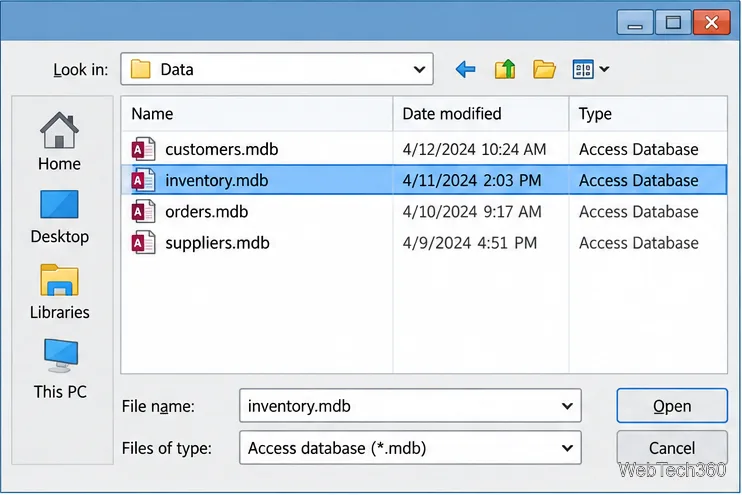Click Access Database type of customers.mdb
The height and width of the screenshot is (495, 742).
(x=639, y=150)
